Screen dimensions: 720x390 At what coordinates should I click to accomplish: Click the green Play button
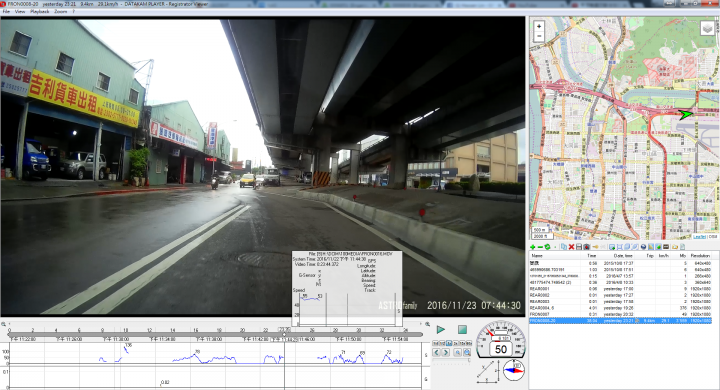[x=441, y=329]
